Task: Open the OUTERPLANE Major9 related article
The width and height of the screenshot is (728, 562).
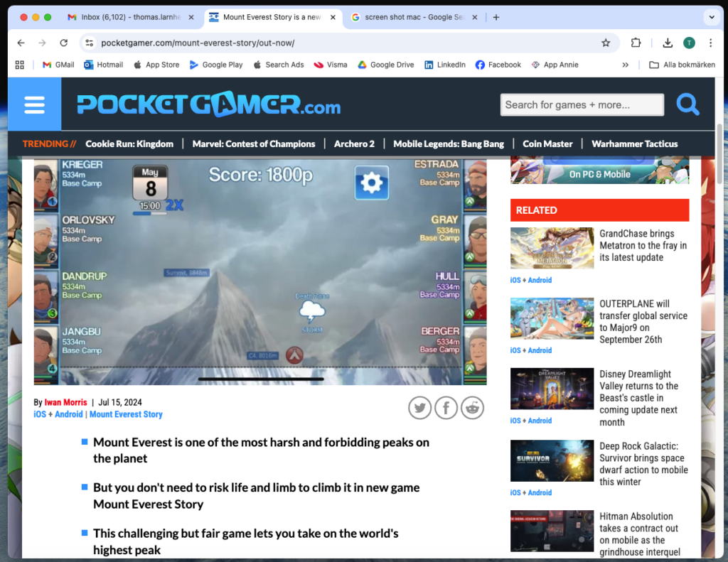Action: coord(643,322)
